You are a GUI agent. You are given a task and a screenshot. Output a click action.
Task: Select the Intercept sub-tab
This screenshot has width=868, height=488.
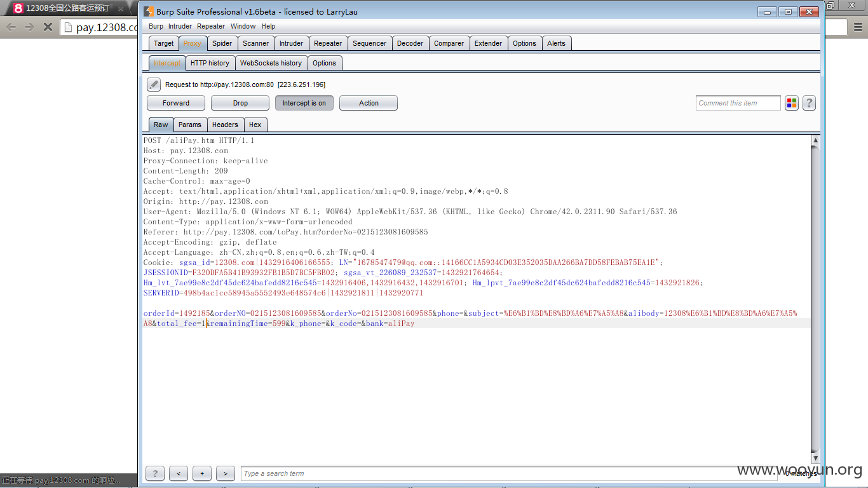(x=166, y=63)
